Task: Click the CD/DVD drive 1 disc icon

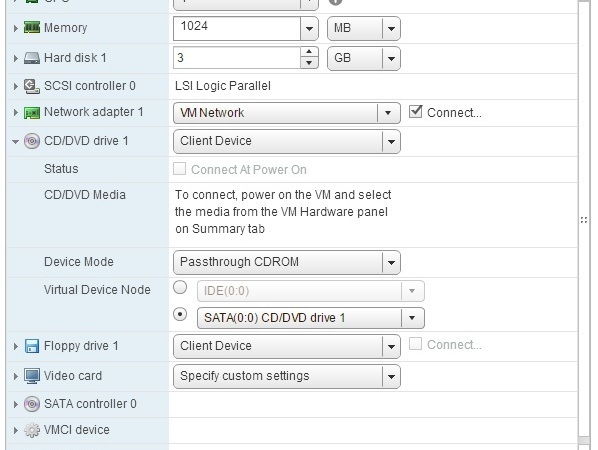Action: [x=32, y=141]
